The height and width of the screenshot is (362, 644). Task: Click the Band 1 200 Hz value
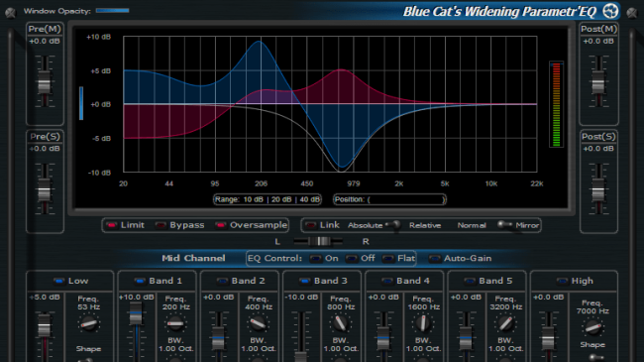pos(175,307)
